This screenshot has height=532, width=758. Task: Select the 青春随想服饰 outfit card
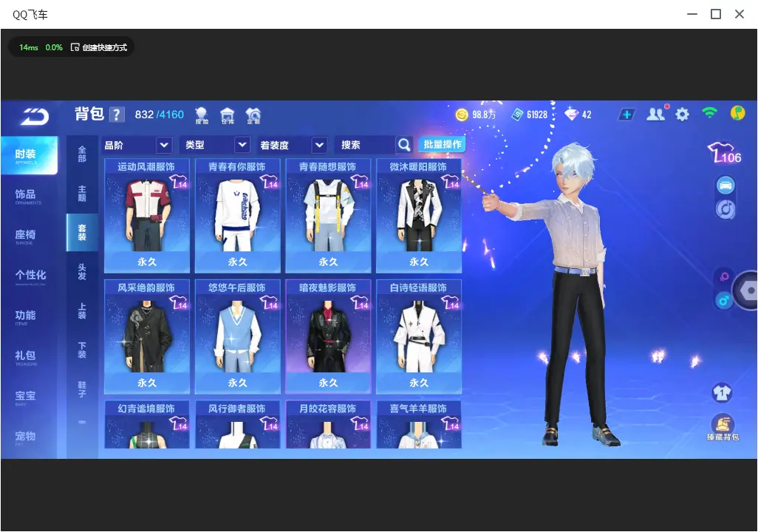[328, 216]
